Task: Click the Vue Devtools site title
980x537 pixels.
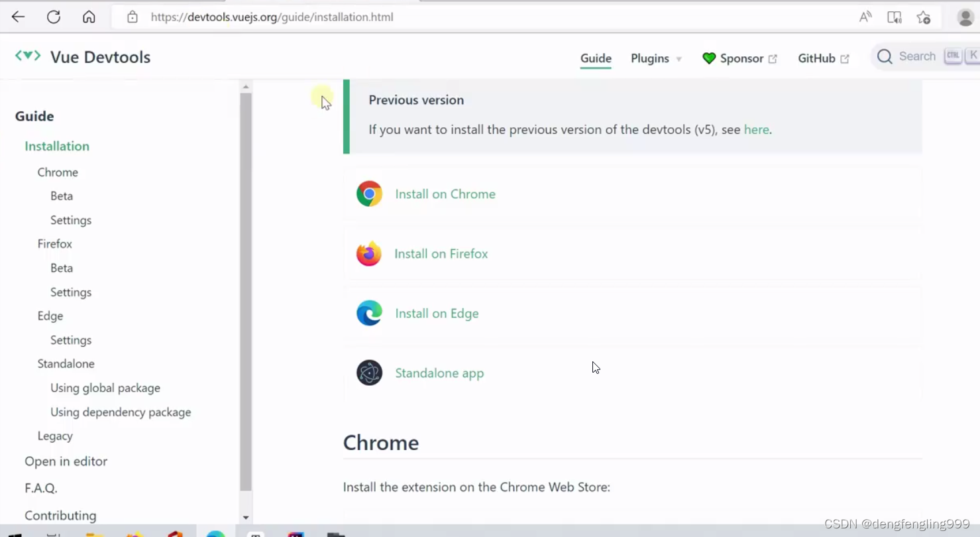Action: pos(101,57)
